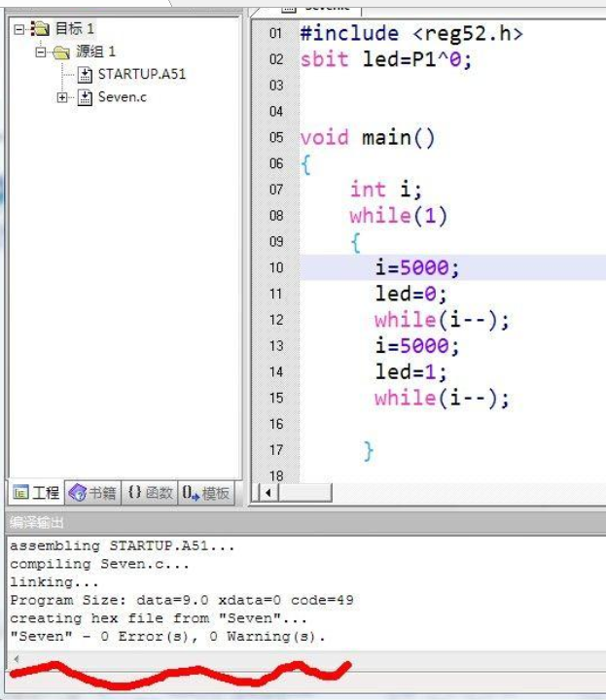
Task: Collapse the 目标 1 tree node
Action: [x=18, y=29]
